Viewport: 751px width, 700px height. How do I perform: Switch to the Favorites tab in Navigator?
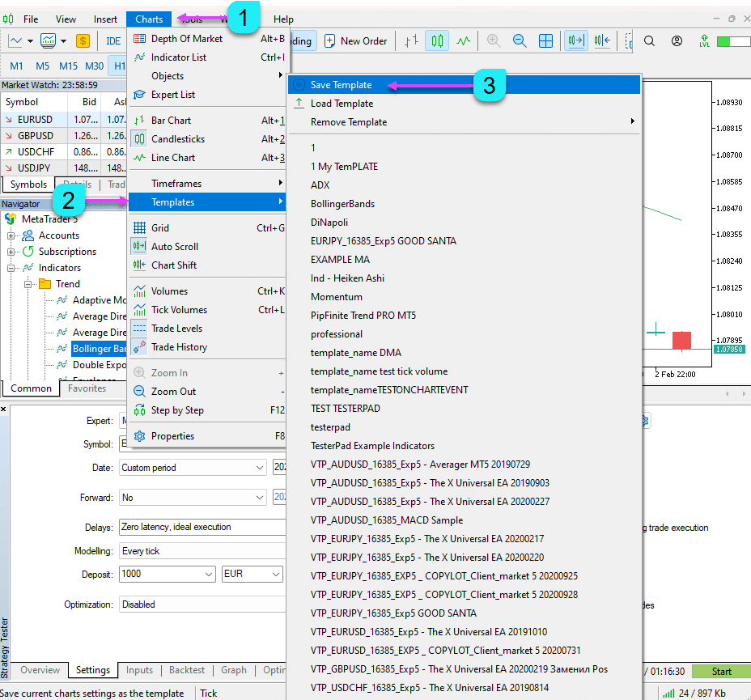coord(87,388)
